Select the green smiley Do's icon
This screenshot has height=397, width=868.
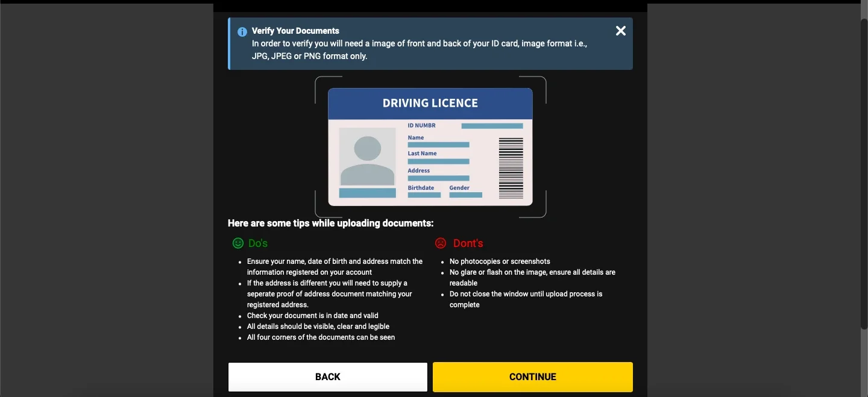[x=237, y=243]
